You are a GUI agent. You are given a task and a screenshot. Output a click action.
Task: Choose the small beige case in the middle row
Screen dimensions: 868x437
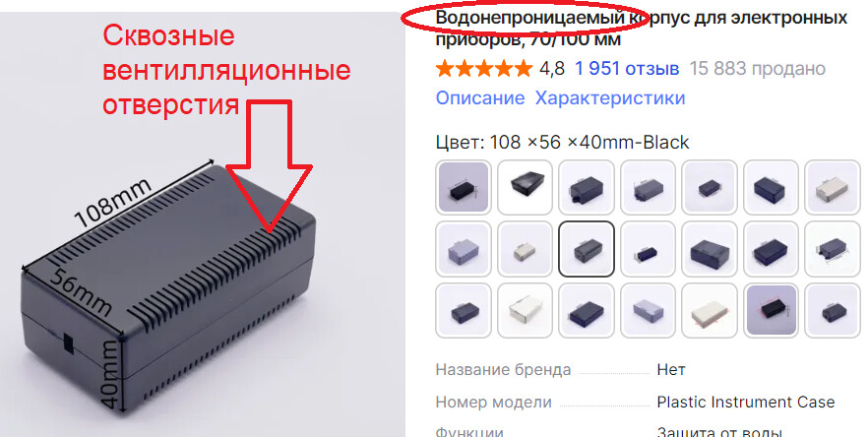(525, 249)
